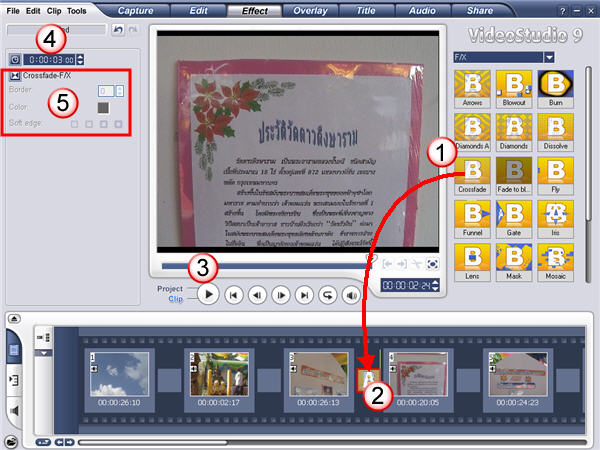
Task: Adjust the Border value spinner arrows
Action: coord(120,91)
